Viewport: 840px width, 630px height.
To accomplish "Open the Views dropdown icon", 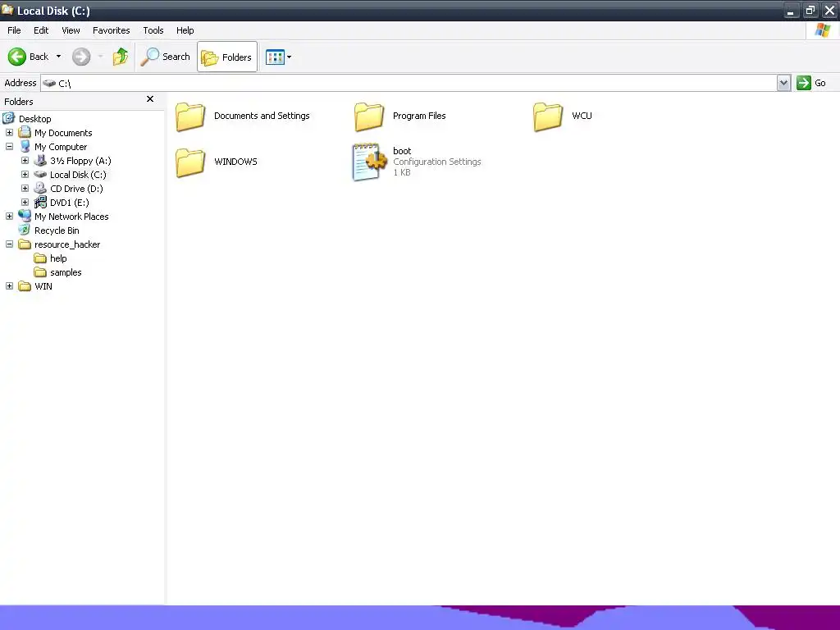I will (279, 57).
